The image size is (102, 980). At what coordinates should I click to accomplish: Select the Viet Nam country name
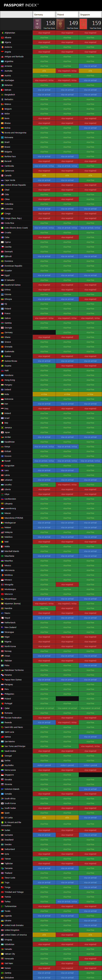point(8,963)
